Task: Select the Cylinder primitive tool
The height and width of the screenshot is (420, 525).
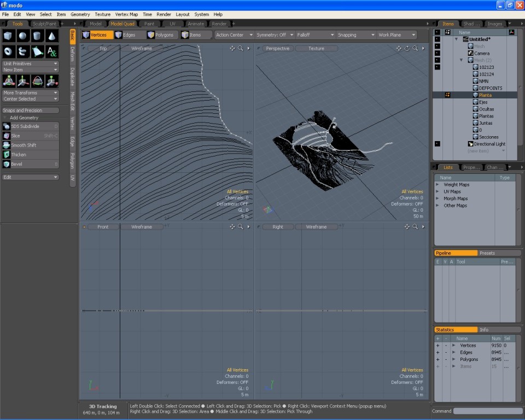Action: click(x=37, y=36)
